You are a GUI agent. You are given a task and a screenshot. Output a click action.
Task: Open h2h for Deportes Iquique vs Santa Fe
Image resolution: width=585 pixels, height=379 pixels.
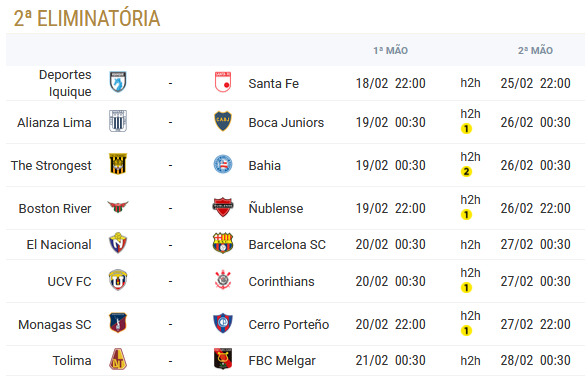coord(470,83)
